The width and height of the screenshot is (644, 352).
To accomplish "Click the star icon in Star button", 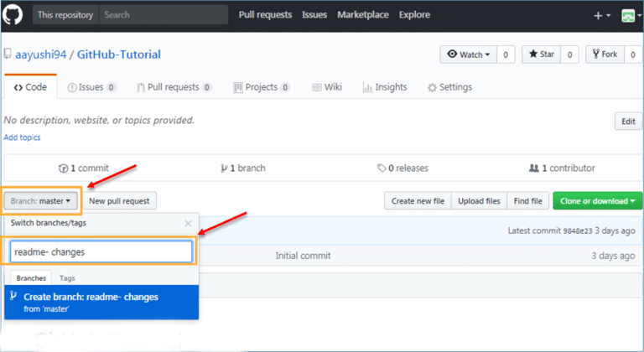I will pos(533,54).
